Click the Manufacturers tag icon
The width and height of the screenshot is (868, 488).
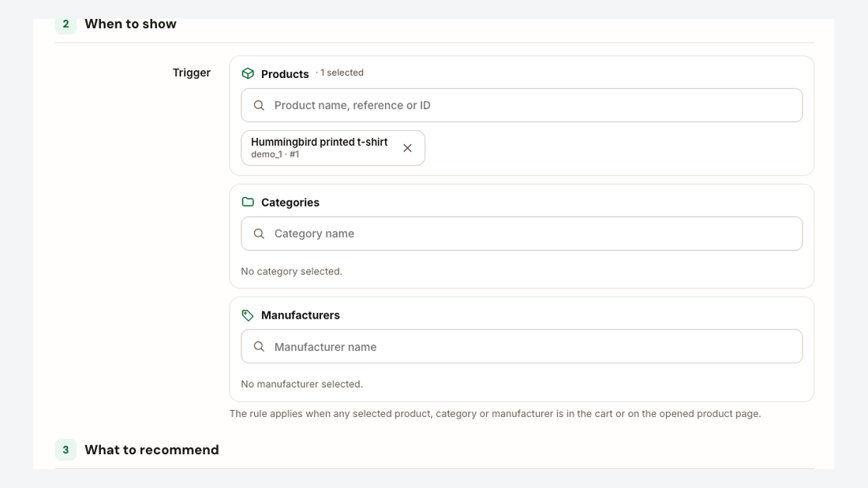(x=248, y=315)
